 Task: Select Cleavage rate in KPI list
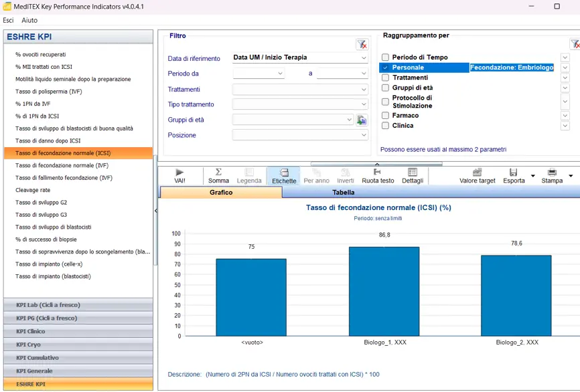coord(33,190)
